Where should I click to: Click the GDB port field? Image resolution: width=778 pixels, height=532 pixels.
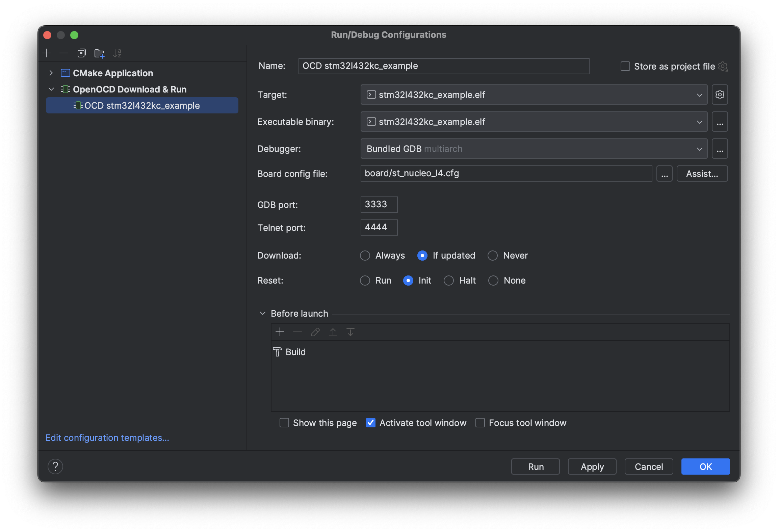click(x=379, y=204)
